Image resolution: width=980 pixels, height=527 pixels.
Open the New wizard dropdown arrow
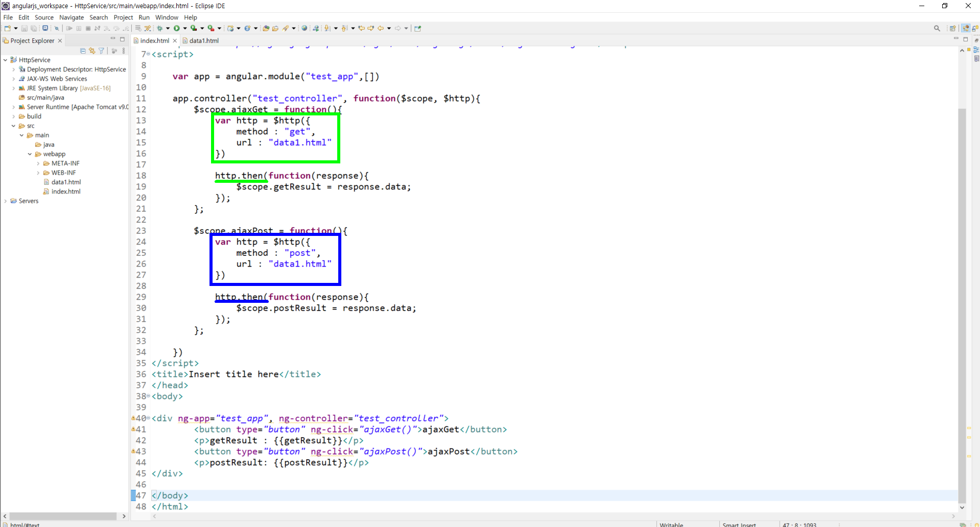(x=16, y=29)
